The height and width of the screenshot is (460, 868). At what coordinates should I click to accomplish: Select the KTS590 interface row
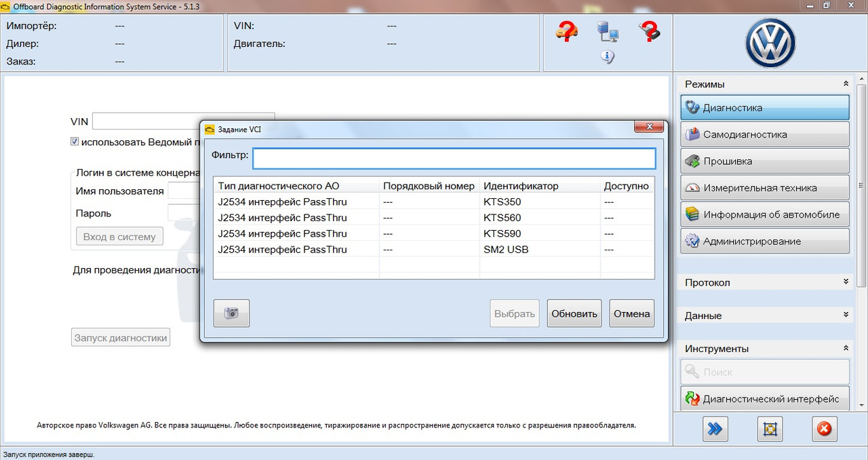pyautogui.click(x=434, y=233)
